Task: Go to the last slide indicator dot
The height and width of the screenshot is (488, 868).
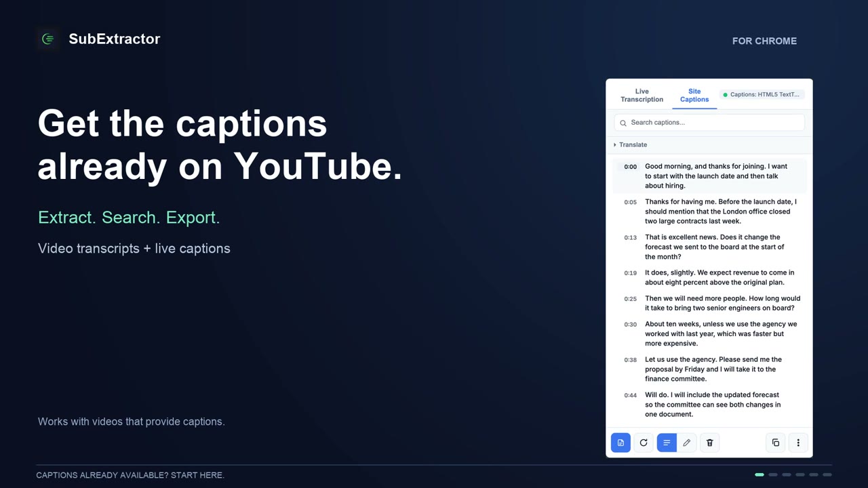Action: (827, 474)
